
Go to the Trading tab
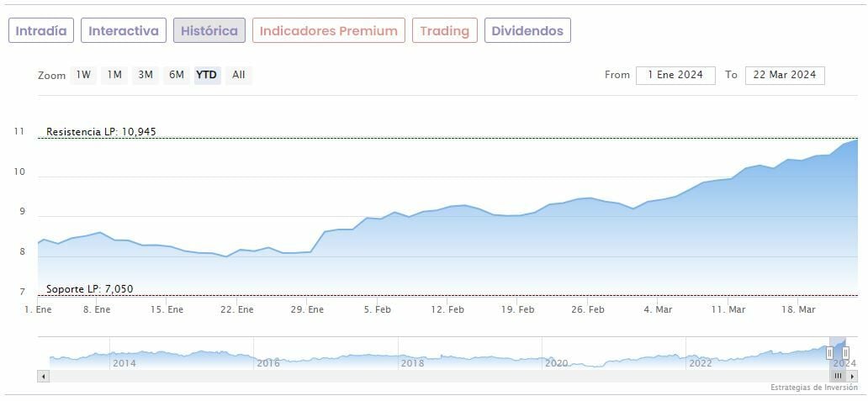pos(444,31)
